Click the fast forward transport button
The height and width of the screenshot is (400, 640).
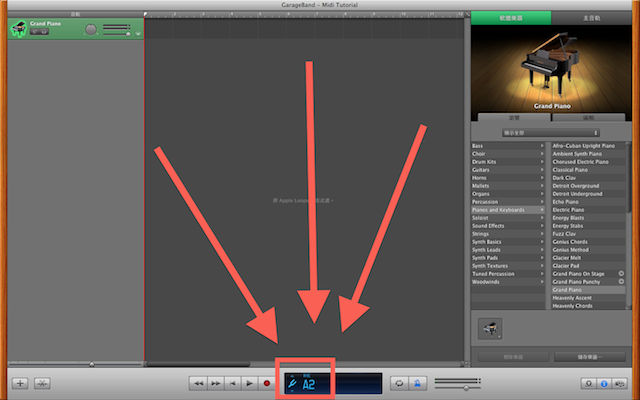coord(216,383)
